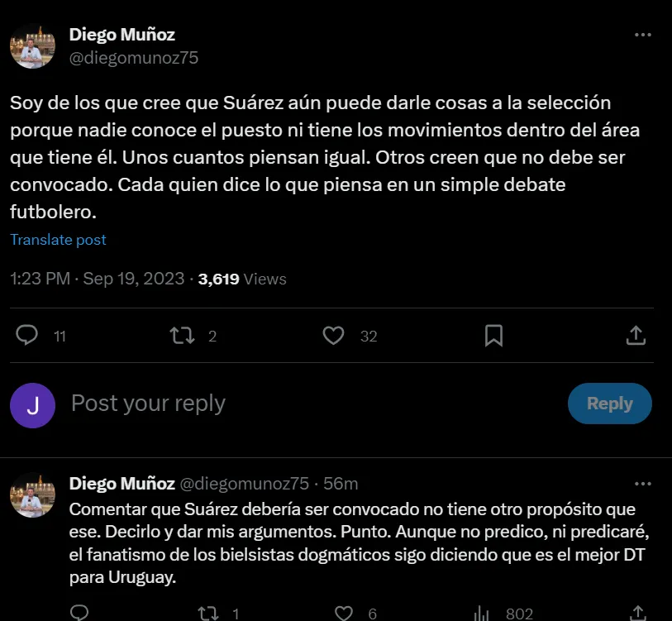Open three-dot menu on the 56m reply

pos(643,484)
